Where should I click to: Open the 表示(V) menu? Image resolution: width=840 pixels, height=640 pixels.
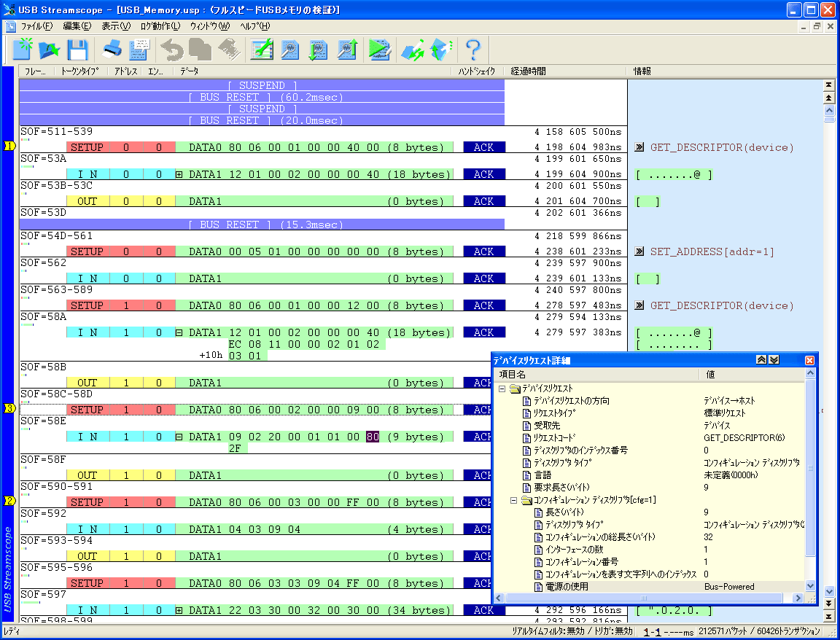pyautogui.click(x=116, y=26)
